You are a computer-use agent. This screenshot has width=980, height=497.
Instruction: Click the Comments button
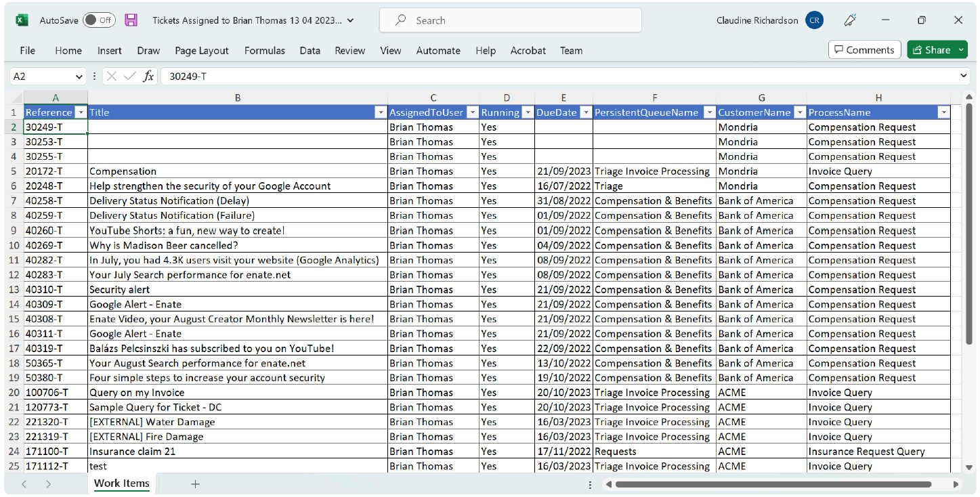(864, 50)
